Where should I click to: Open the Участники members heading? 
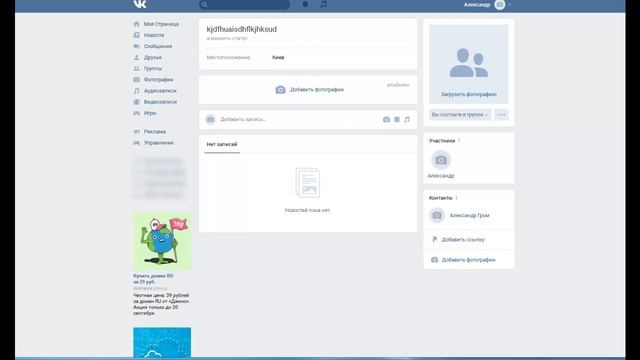(x=442, y=141)
